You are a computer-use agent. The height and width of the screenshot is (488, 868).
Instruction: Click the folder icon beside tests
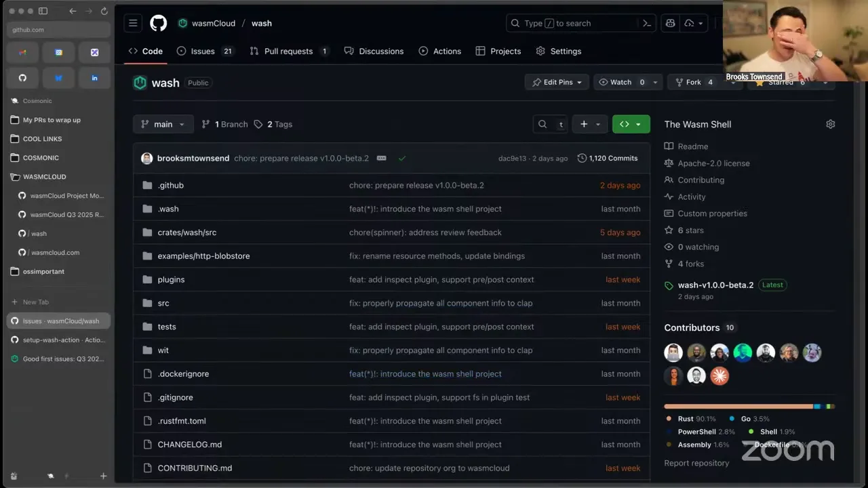[147, 327]
